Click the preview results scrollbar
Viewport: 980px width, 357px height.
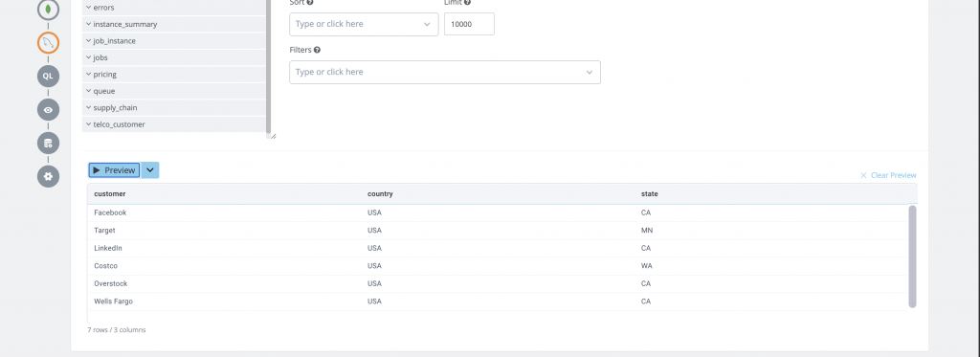click(x=912, y=257)
